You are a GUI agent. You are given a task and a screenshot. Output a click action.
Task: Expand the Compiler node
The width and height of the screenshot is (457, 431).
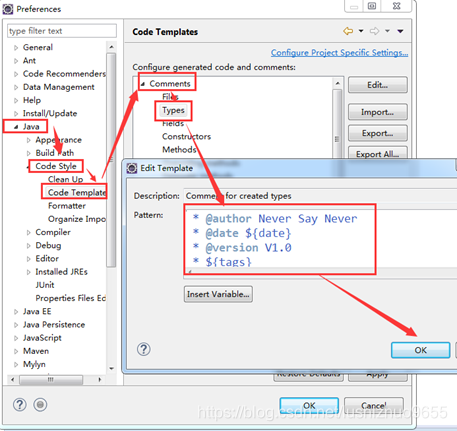[29, 232]
